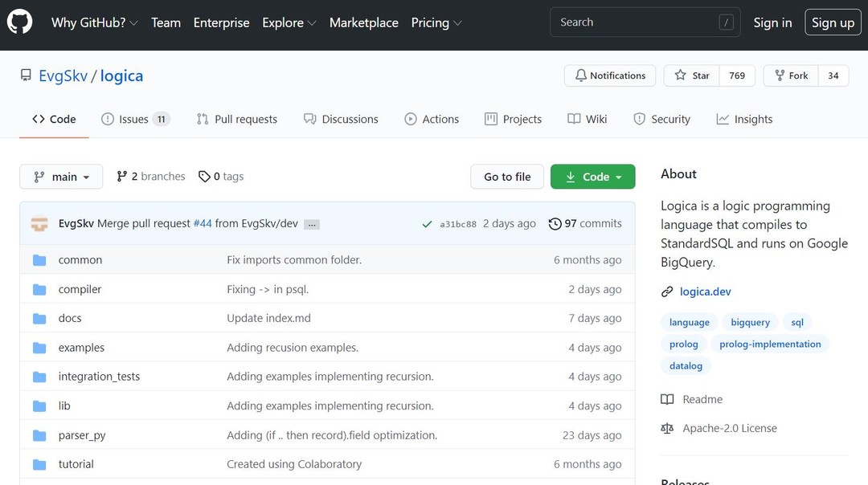The height and width of the screenshot is (485, 868).
Task: Open the green Code download dropdown
Action: [x=593, y=177]
